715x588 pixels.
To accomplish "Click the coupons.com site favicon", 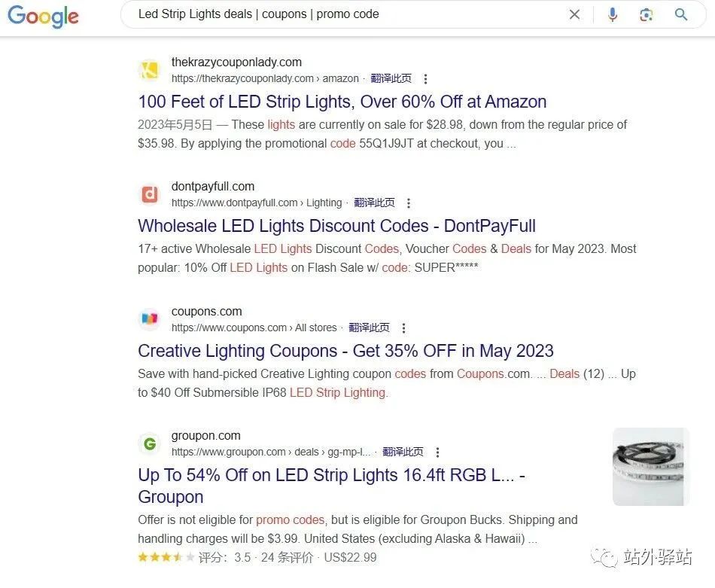I will pyautogui.click(x=150, y=319).
